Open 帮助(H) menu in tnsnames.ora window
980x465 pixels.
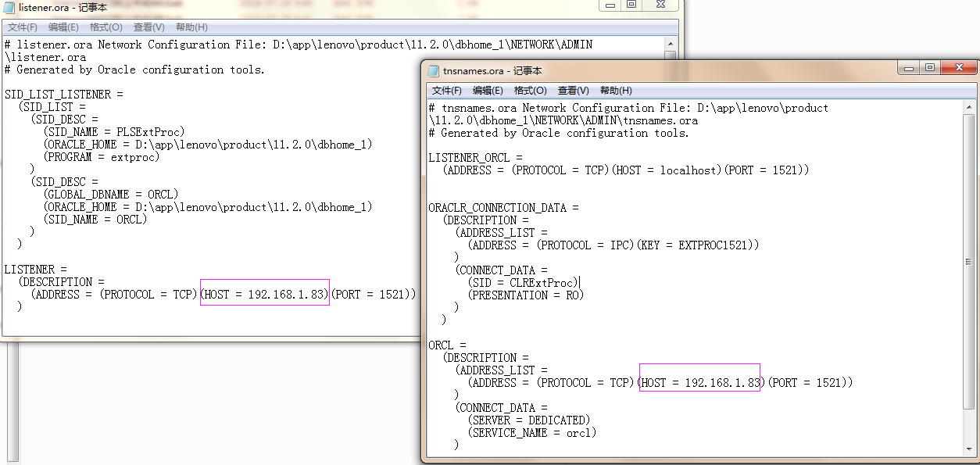616,91
